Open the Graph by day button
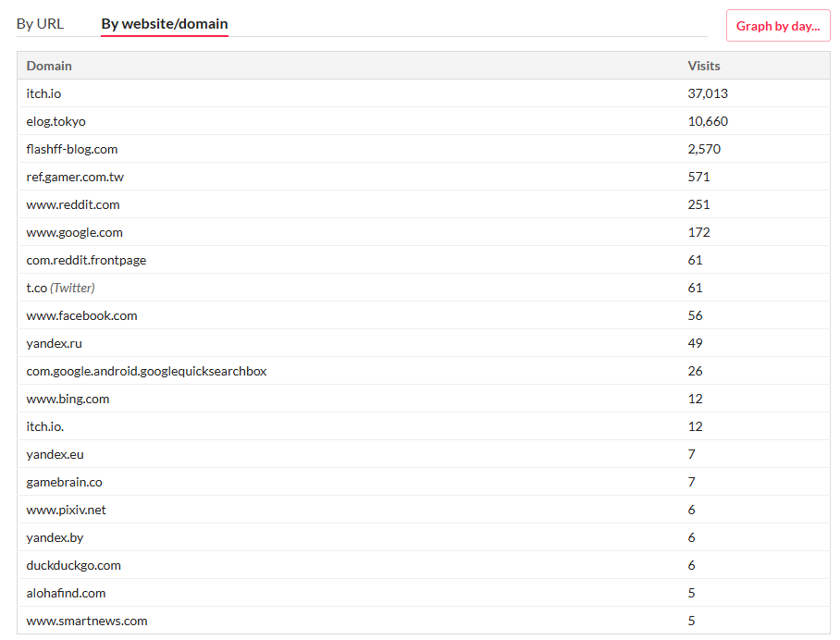This screenshot has height=640, width=840. tap(777, 26)
